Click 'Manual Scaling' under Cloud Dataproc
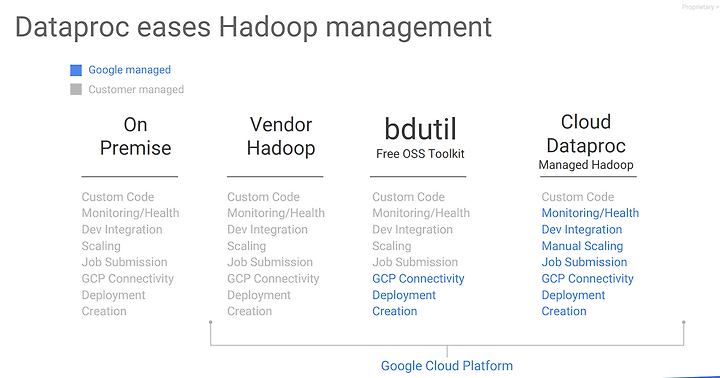 tap(582, 246)
